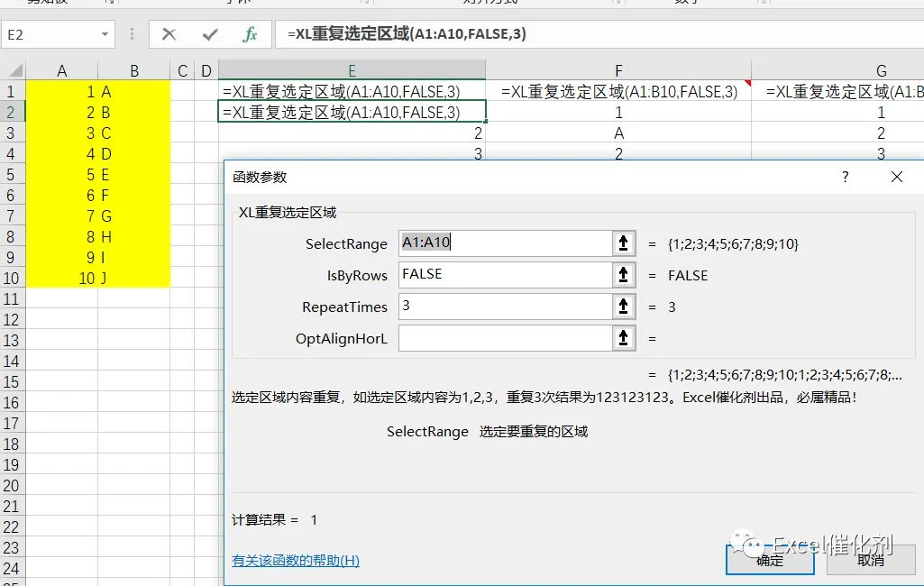Select row 10 header

13,278
